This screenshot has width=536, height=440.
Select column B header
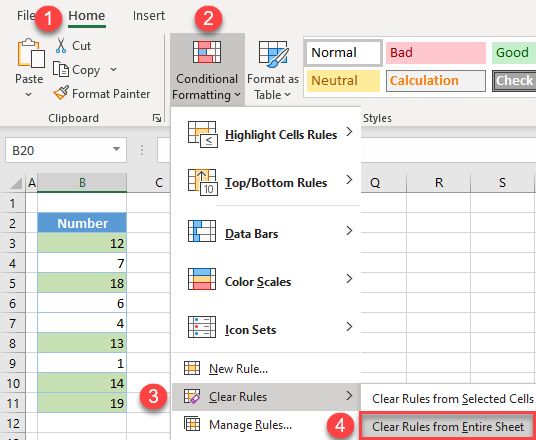pyautogui.click(x=82, y=183)
